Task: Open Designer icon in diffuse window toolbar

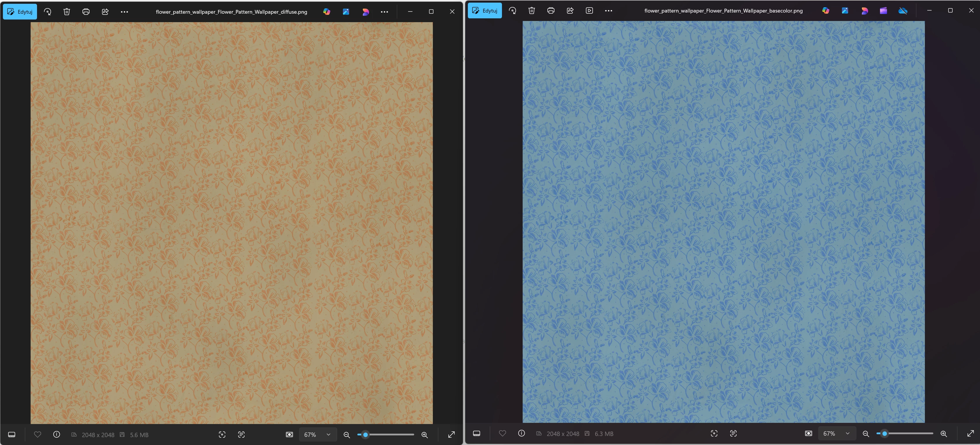Action: tap(365, 12)
